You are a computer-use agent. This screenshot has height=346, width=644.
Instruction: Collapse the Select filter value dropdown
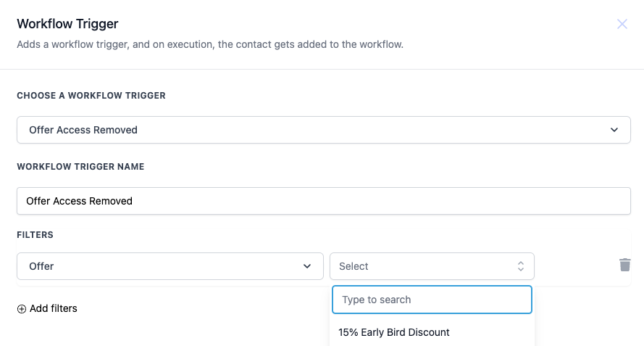tap(432, 266)
